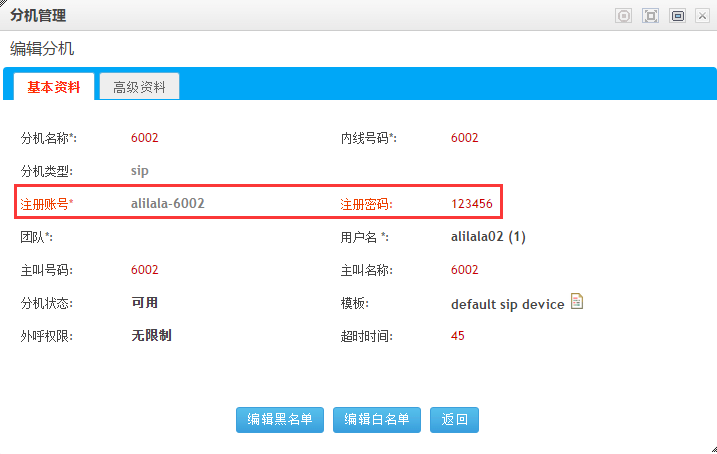Click the stop/record circle icon in title bar
Screen dimensions: 717x454
tap(624, 16)
